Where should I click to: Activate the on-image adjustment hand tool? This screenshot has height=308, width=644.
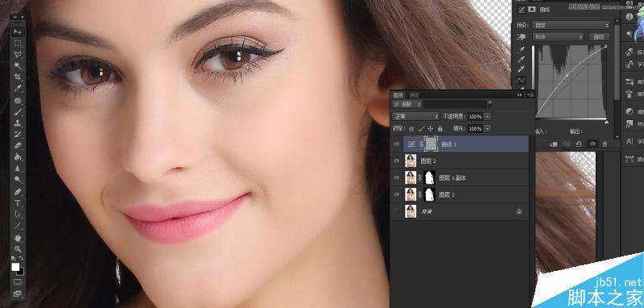[522, 37]
